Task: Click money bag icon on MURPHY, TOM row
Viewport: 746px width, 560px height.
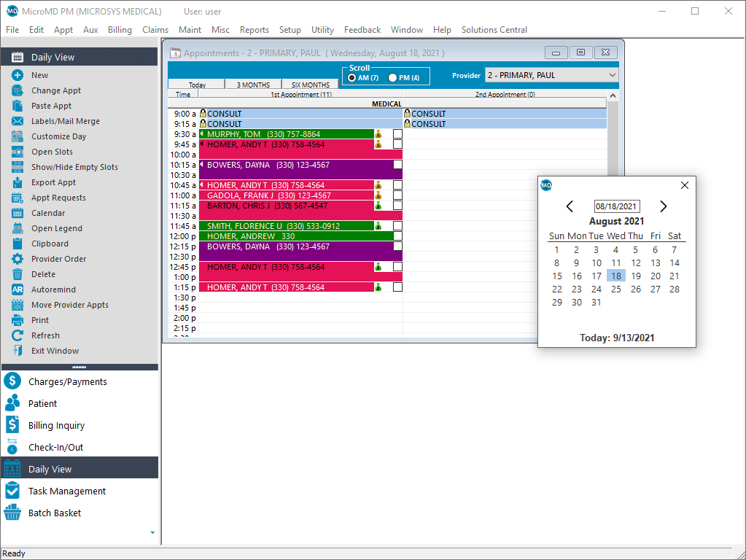Action: pyautogui.click(x=378, y=134)
